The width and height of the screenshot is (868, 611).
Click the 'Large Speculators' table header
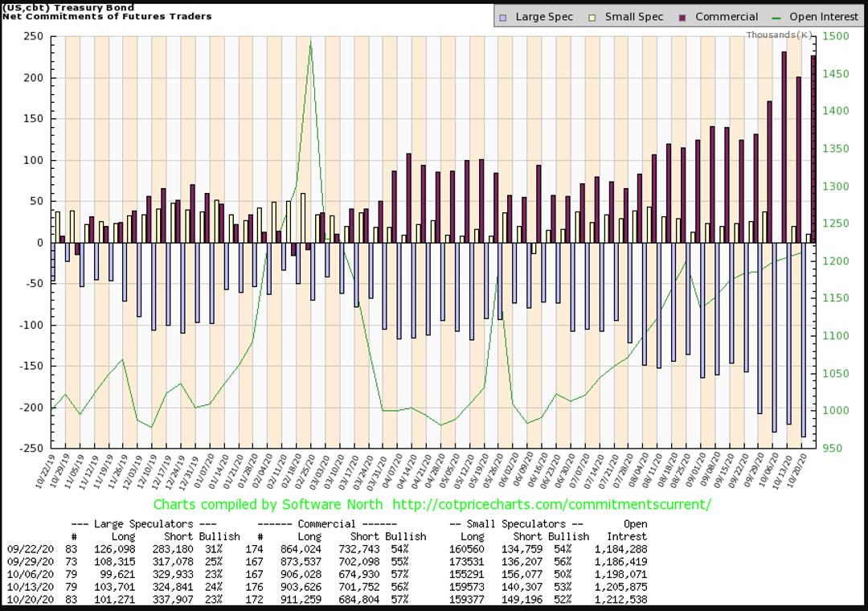click(133, 524)
